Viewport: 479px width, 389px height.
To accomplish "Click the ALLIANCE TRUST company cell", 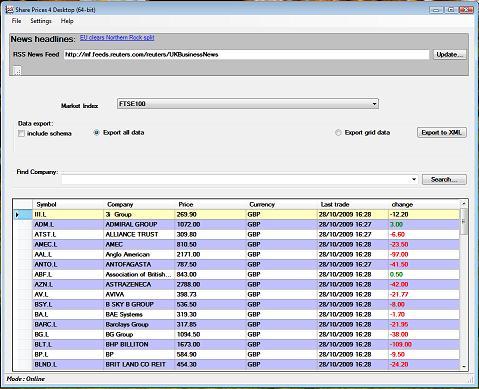I will 139,235.
